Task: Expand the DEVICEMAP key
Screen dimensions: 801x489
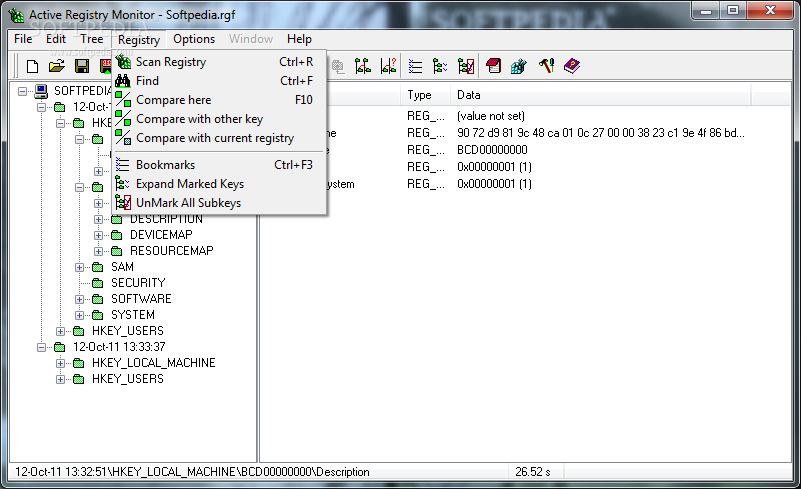Action: click(98, 235)
